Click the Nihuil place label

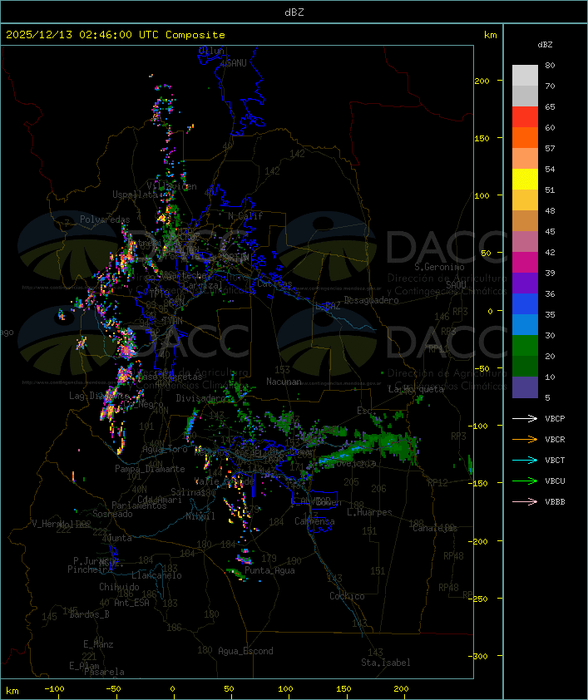200,517
